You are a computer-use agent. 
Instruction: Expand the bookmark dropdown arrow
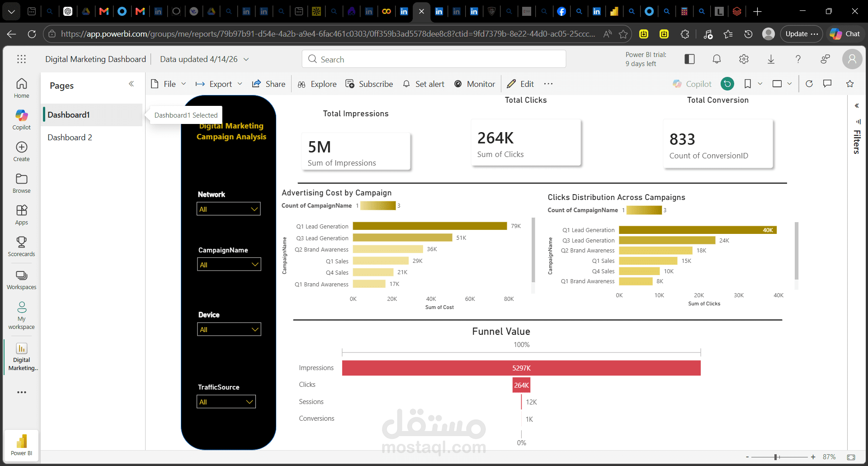coord(760,84)
